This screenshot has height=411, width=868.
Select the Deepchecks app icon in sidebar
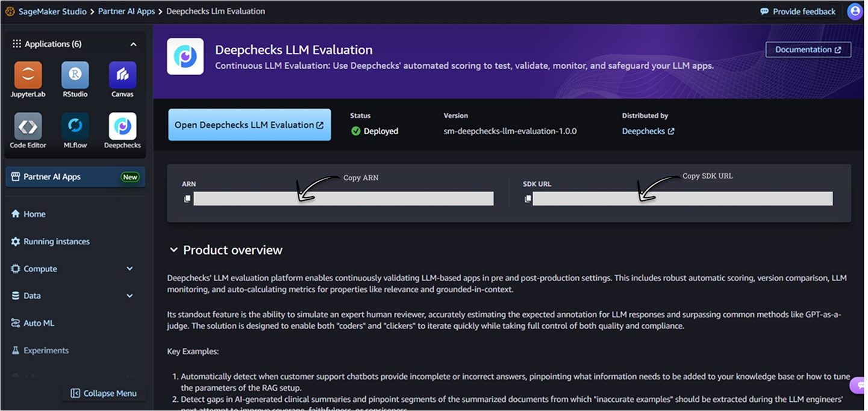tap(122, 126)
